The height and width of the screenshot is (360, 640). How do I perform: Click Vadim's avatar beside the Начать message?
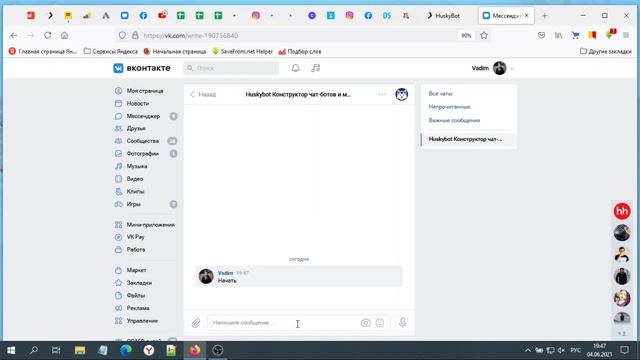point(206,276)
